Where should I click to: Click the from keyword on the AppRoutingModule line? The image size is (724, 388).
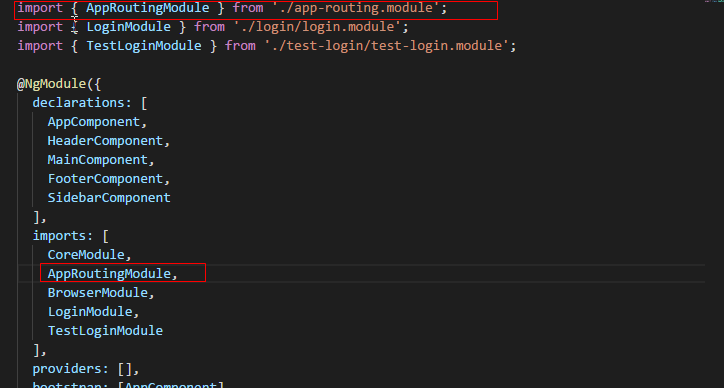[x=248, y=8]
